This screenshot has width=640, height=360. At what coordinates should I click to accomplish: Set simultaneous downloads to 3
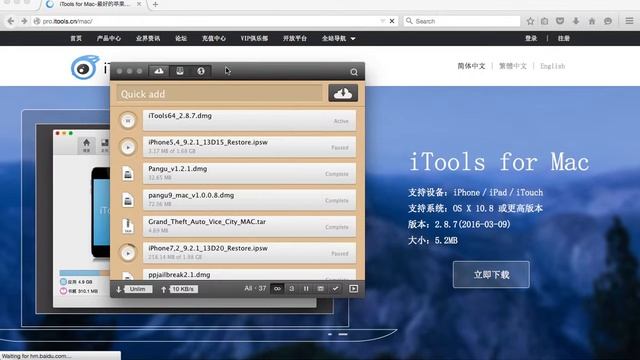point(291,289)
